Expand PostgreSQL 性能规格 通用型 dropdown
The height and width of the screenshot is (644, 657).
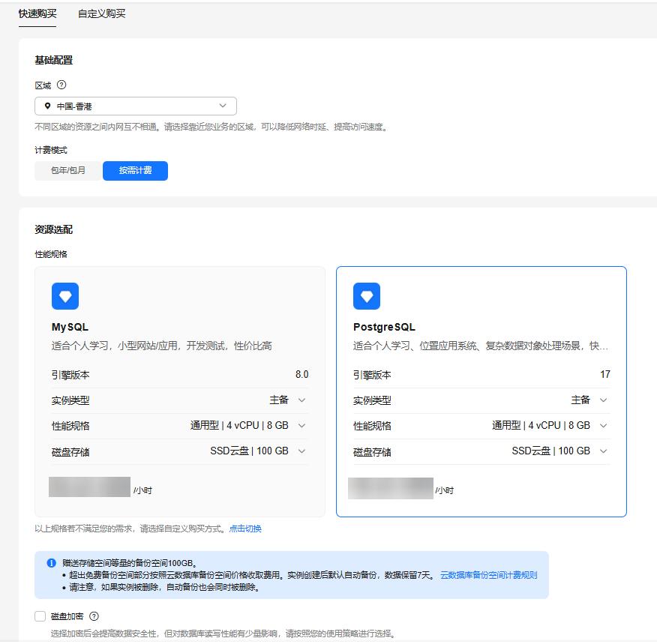click(x=550, y=425)
